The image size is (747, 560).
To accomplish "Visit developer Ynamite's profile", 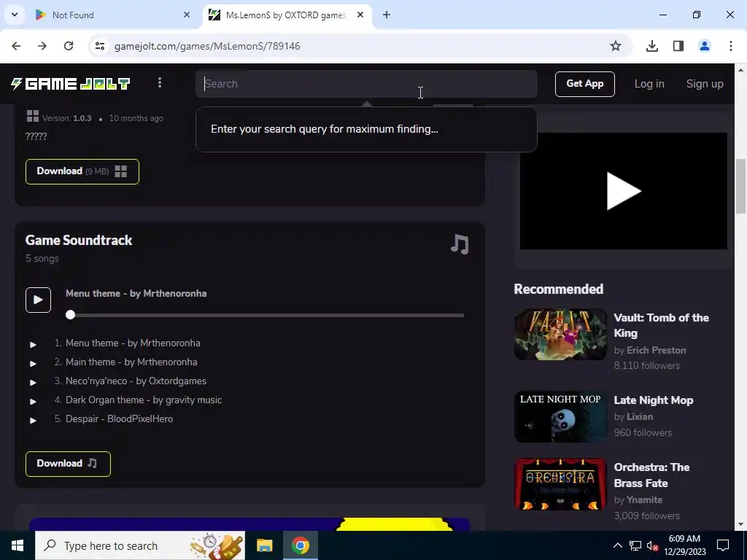I will (x=644, y=500).
